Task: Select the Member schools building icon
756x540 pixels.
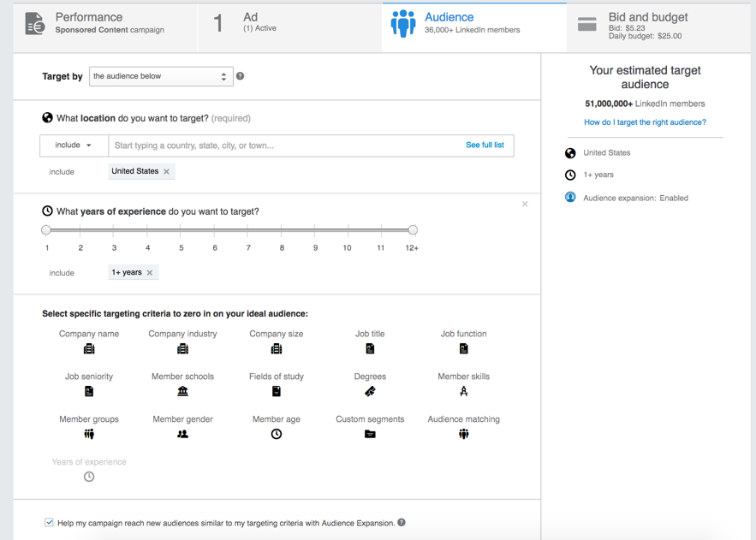Action: click(x=182, y=391)
